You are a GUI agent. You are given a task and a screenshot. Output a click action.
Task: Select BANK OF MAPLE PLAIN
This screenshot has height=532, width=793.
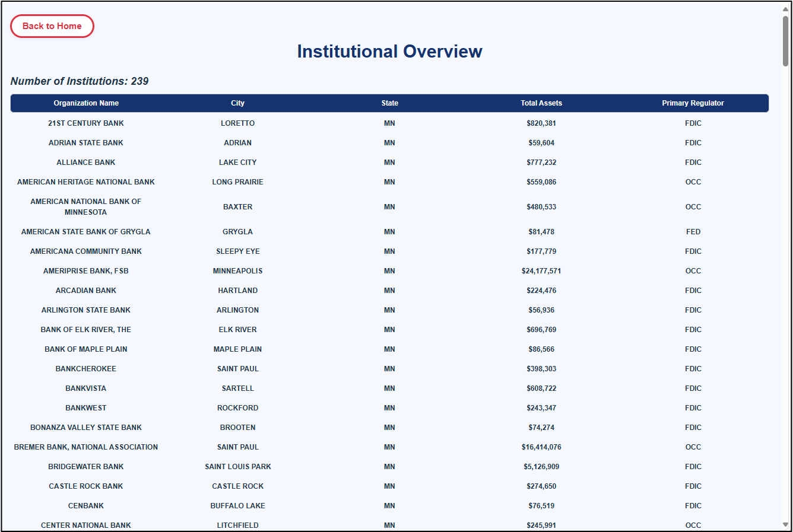[86, 349]
